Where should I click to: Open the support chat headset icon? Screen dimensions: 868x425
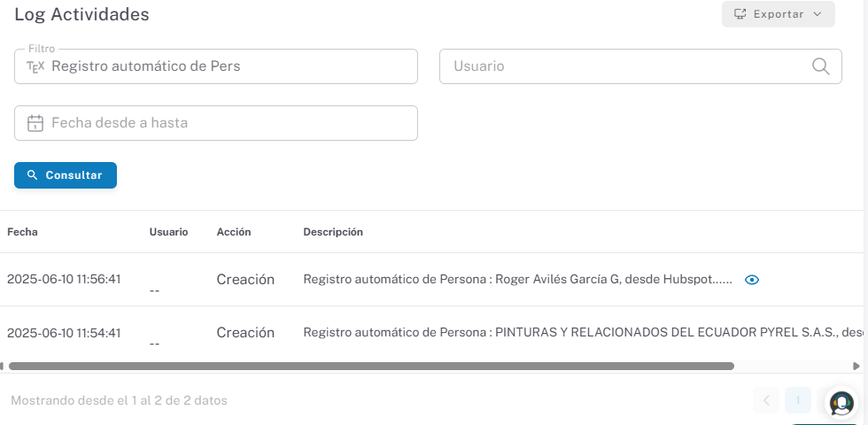click(841, 403)
